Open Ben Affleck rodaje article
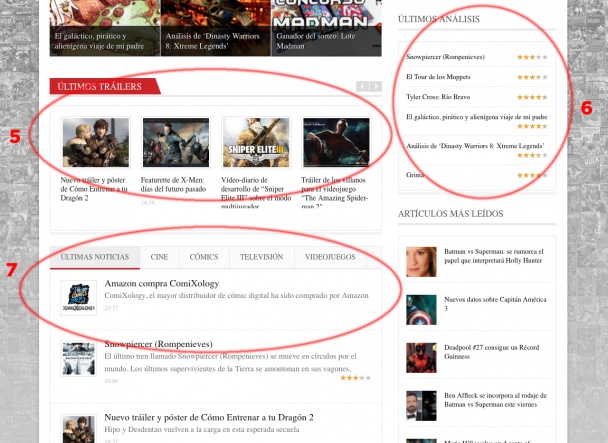 coord(495,400)
